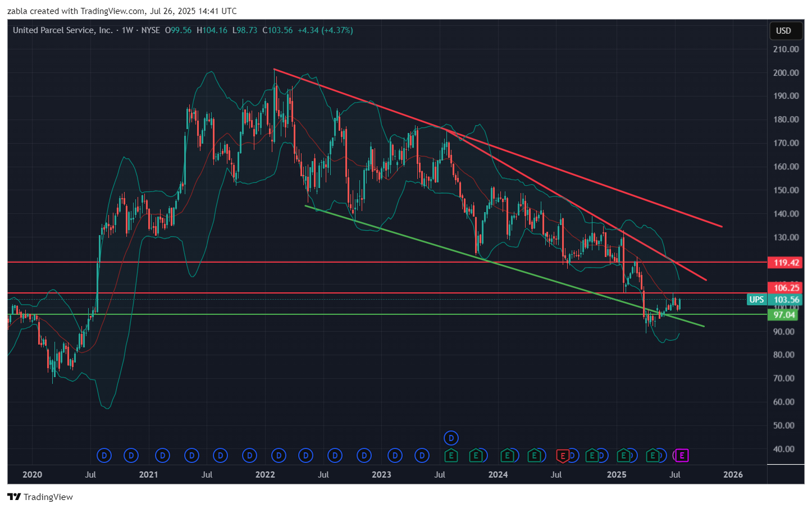
Task: Open the green earnings marker near July 2023
Action: [x=451, y=456]
